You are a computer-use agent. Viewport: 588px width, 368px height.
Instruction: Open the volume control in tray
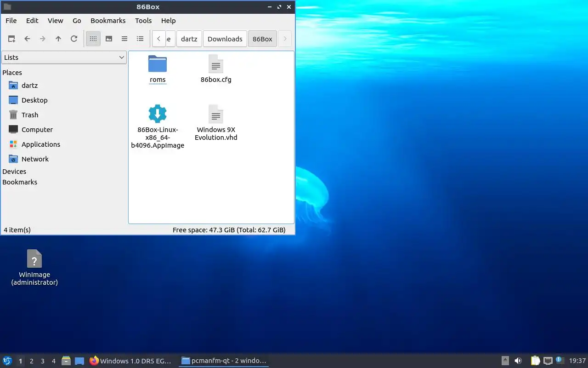pyautogui.click(x=518, y=361)
